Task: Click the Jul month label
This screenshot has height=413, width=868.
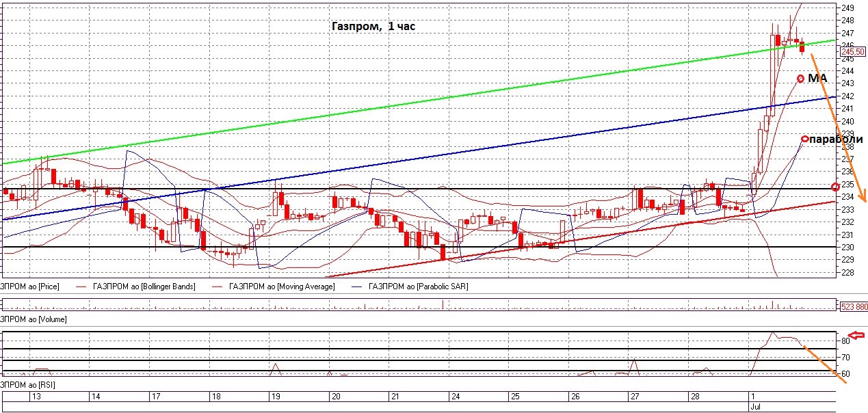Action: [x=755, y=406]
